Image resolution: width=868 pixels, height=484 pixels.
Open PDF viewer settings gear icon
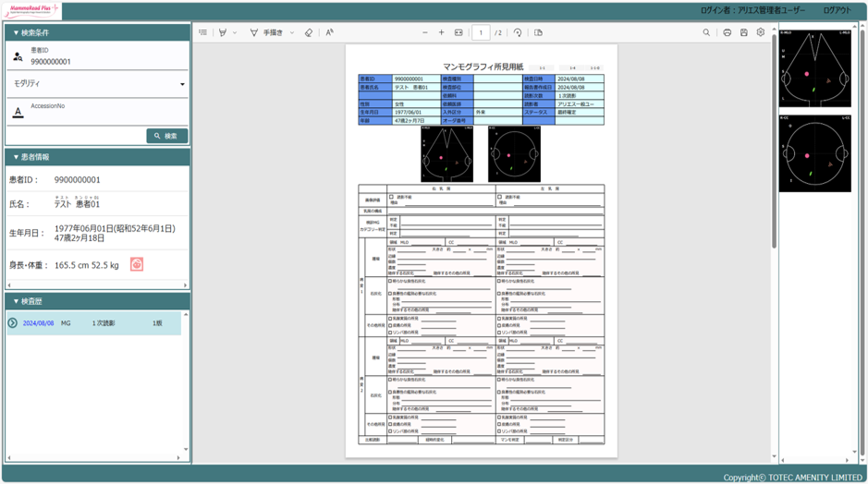(761, 32)
